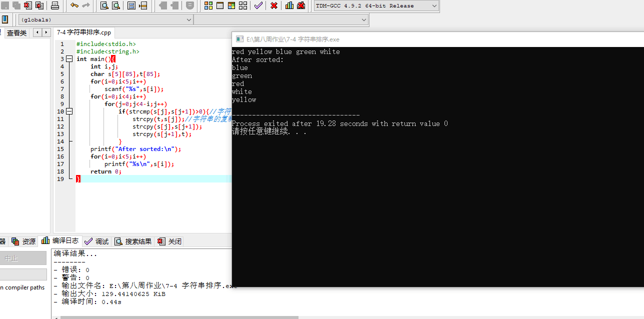Viewport: 644px width, 319px height.
Task: Click the disabled Save file icon
Action: (x=5, y=5)
